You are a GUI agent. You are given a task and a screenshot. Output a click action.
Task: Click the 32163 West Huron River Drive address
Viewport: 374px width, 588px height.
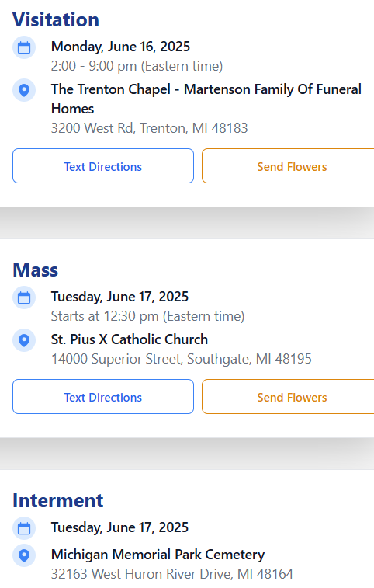(172, 574)
